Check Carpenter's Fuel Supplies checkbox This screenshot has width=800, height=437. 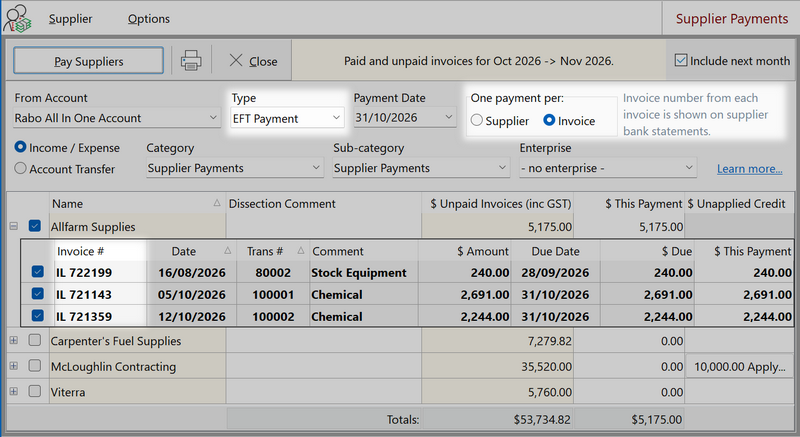(x=35, y=340)
